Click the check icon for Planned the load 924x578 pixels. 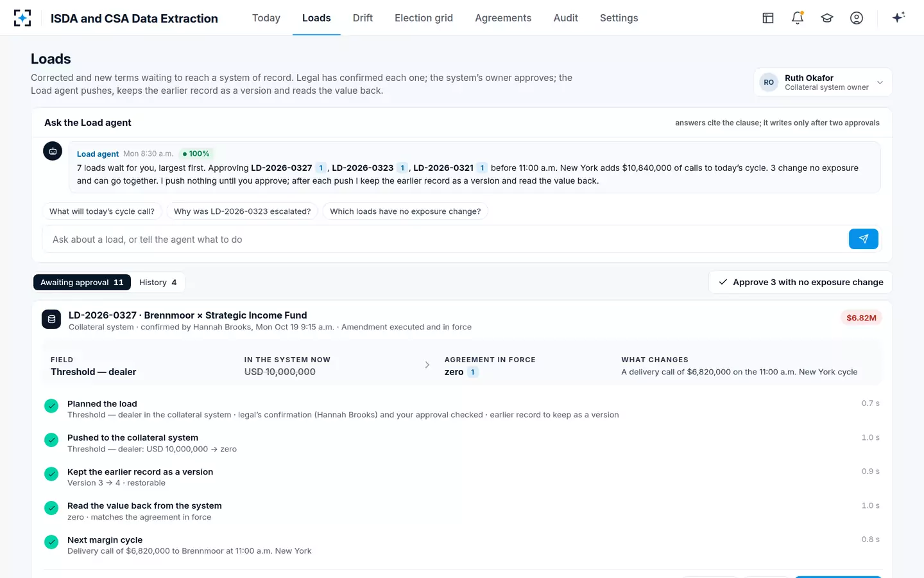51,406
